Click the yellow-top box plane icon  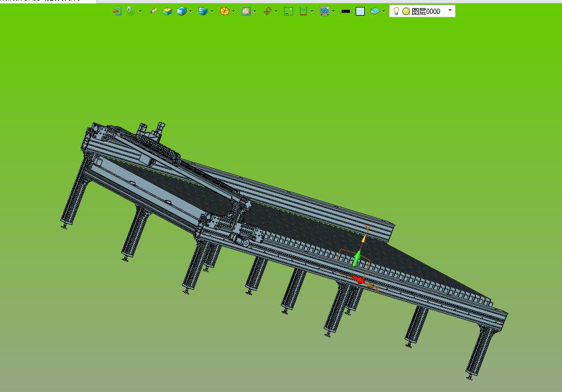tap(167, 12)
